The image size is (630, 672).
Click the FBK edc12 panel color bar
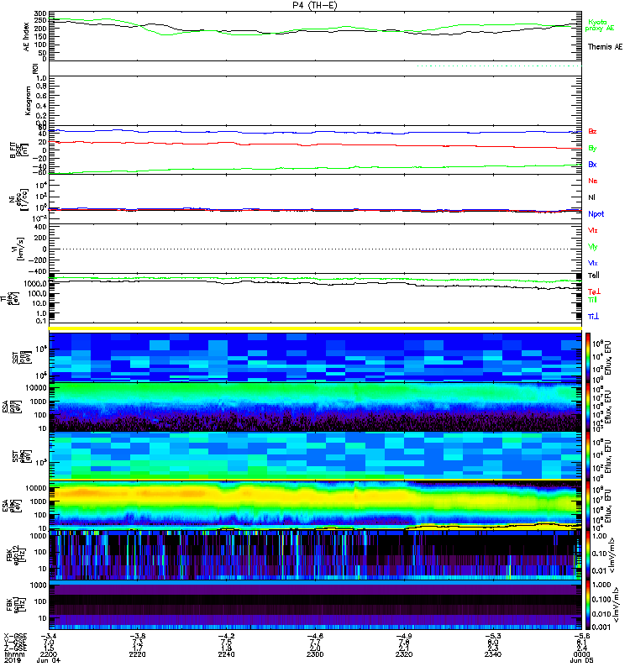point(587,555)
